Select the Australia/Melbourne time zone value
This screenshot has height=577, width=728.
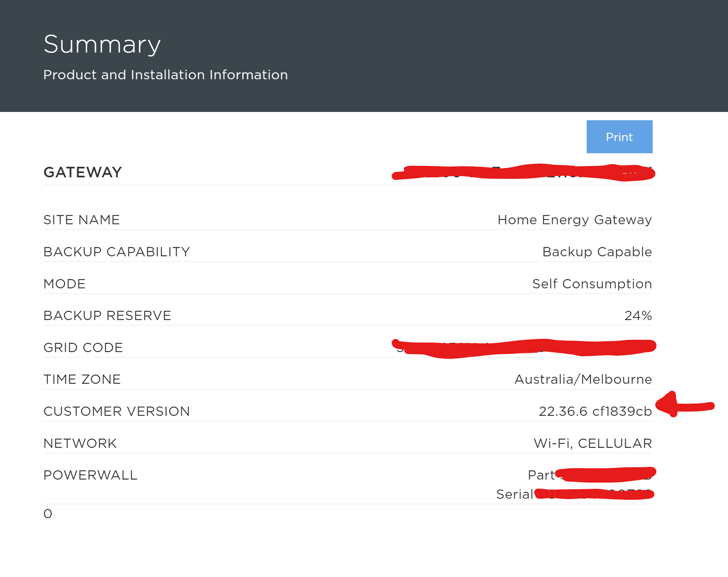(582, 379)
